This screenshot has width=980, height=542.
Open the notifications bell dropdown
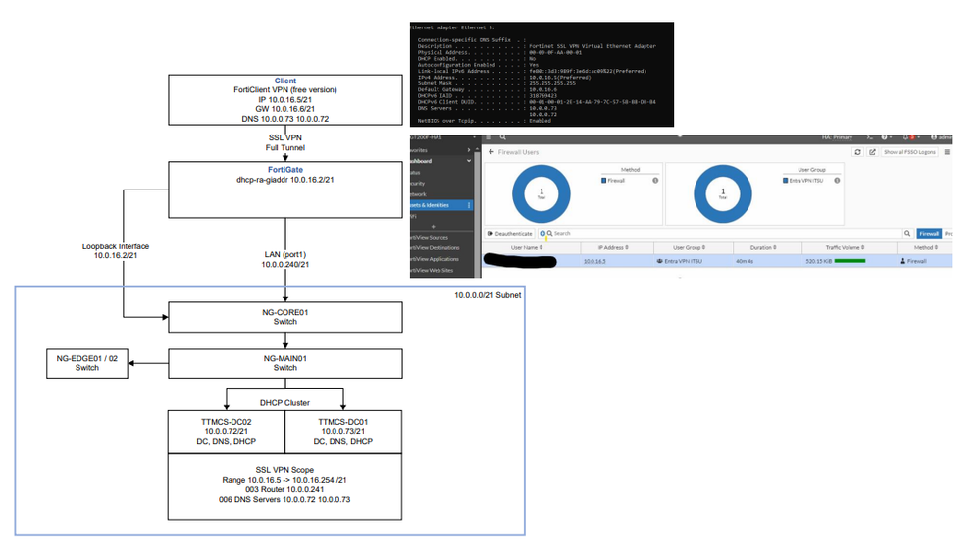[911, 137]
